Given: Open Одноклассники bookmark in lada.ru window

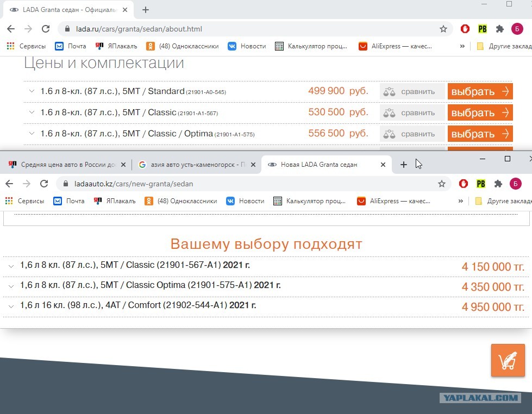Looking at the screenshot, I should click(182, 46).
